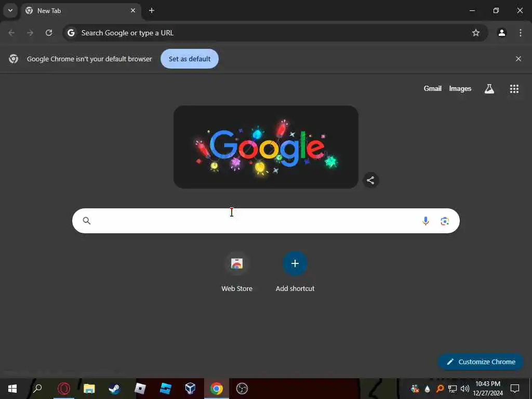
Task: Click the water drop tray icon
Action: (427, 389)
